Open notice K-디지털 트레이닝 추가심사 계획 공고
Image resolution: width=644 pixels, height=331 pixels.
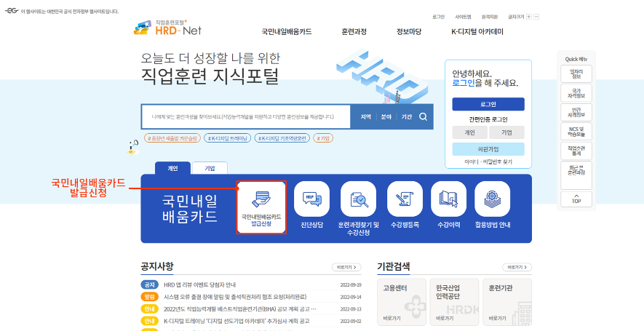[x=236, y=321]
